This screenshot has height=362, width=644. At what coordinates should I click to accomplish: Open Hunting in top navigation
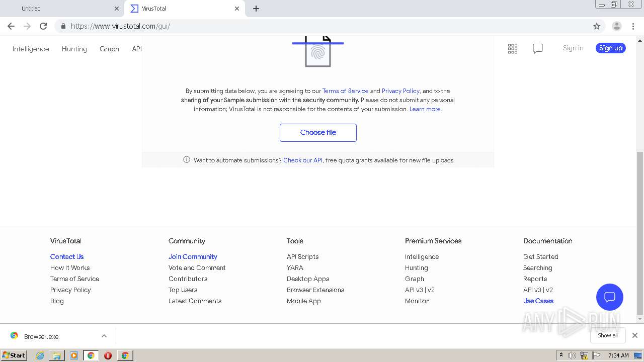74,49
